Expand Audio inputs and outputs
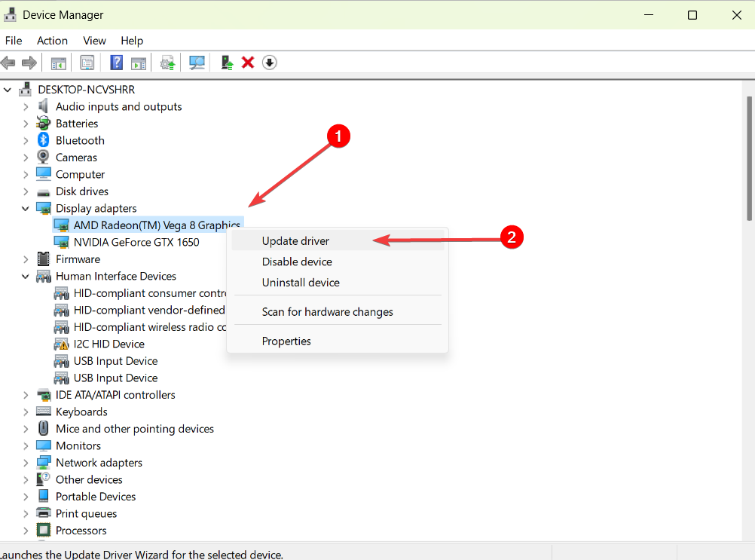755x560 pixels. tap(26, 106)
